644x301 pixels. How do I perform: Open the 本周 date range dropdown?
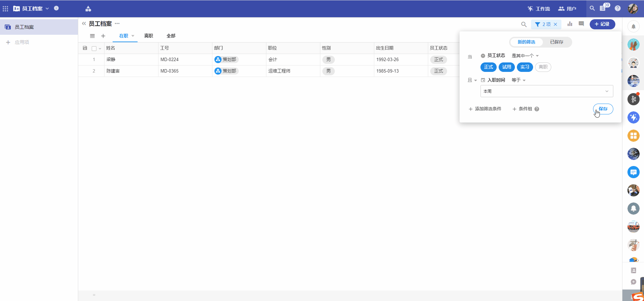click(x=546, y=91)
